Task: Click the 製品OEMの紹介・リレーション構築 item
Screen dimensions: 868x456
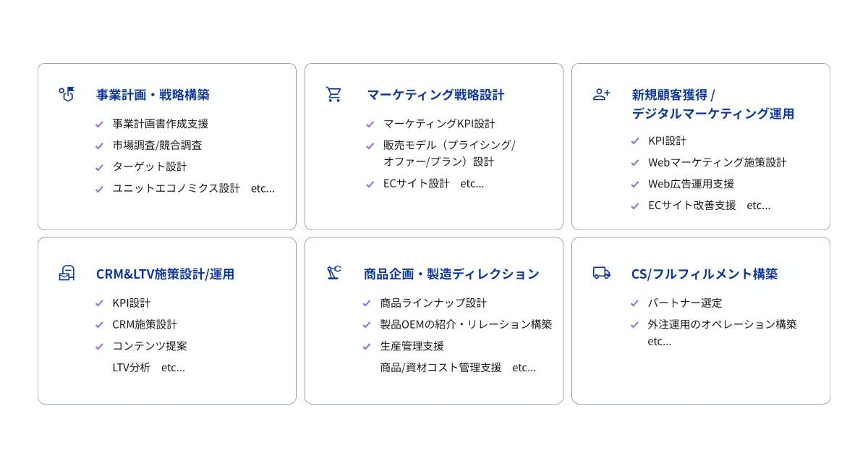Action: click(466, 324)
